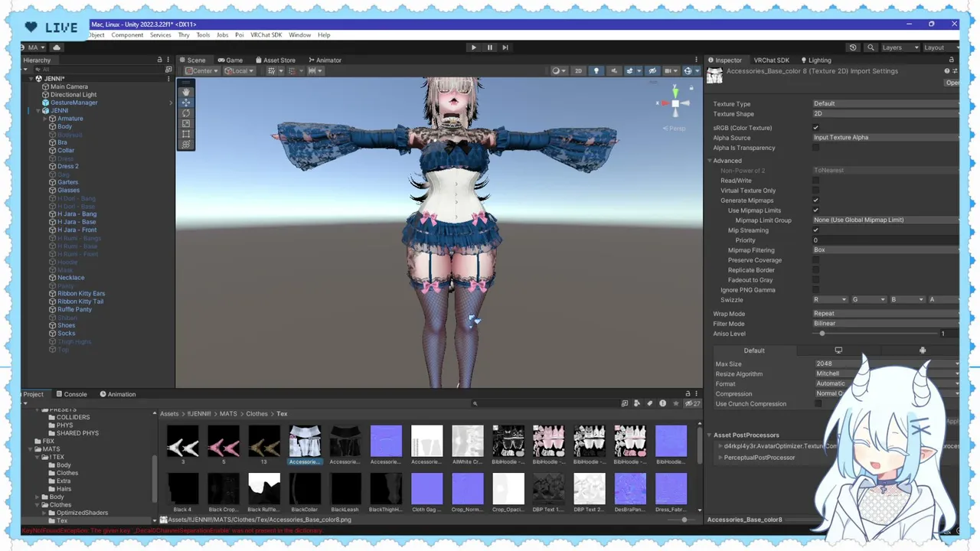Open the grid snapping tool icon
The image size is (980, 551).
point(273,71)
